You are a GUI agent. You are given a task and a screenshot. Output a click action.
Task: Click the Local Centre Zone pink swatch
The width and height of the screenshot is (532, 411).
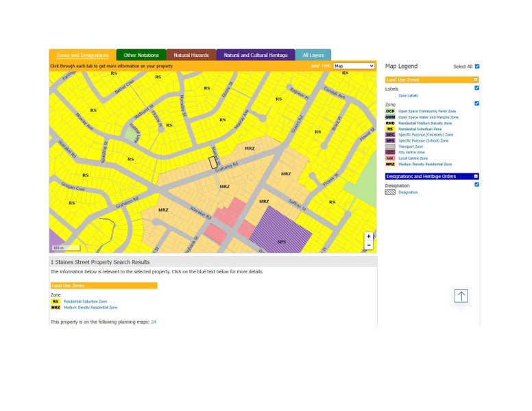point(390,158)
